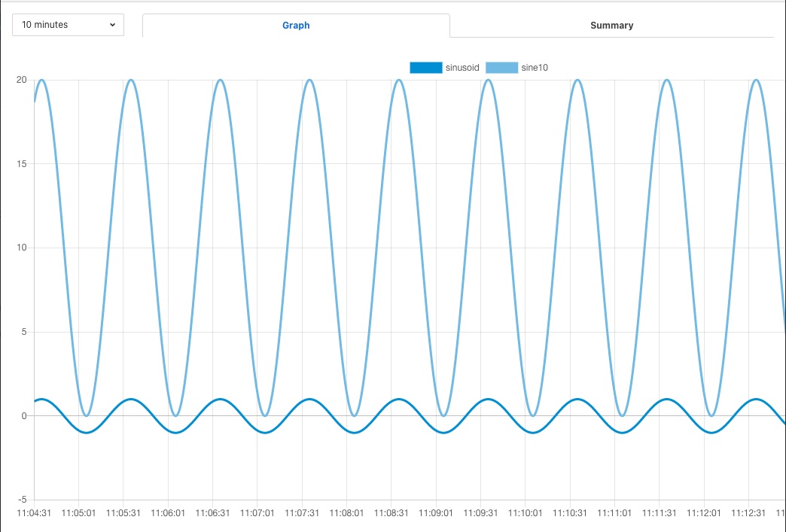Switch to the Summary tab
Screen dimensions: 786x532
pos(611,26)
